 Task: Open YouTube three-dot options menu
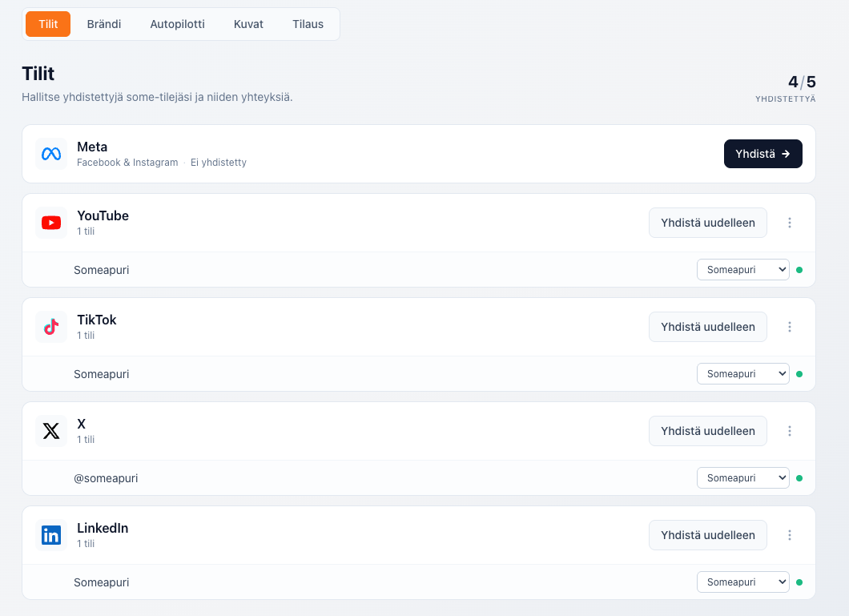coord(790,223)
